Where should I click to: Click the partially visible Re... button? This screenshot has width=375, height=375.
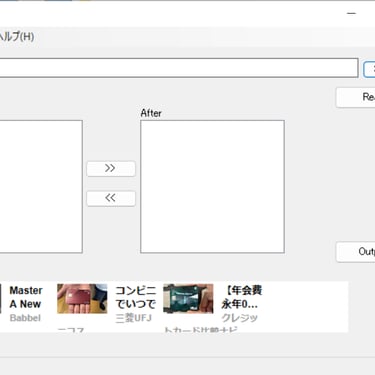point(356,97)
